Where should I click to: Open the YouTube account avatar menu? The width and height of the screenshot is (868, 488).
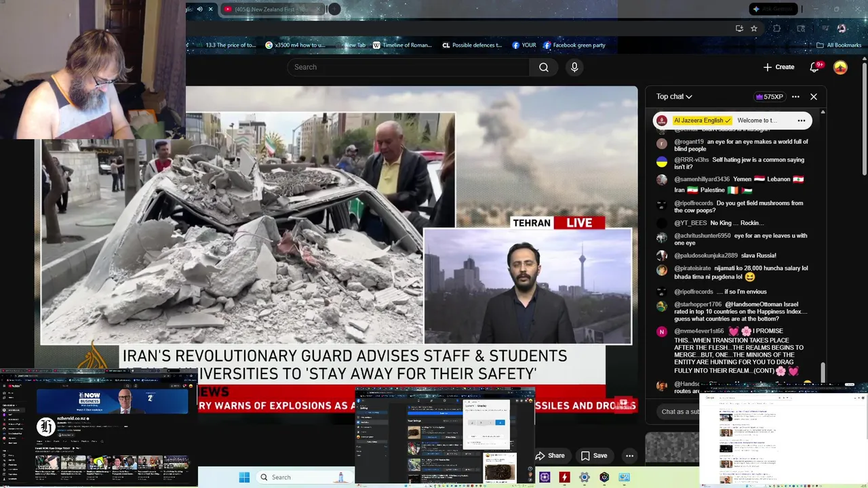(x=840, y=67)
